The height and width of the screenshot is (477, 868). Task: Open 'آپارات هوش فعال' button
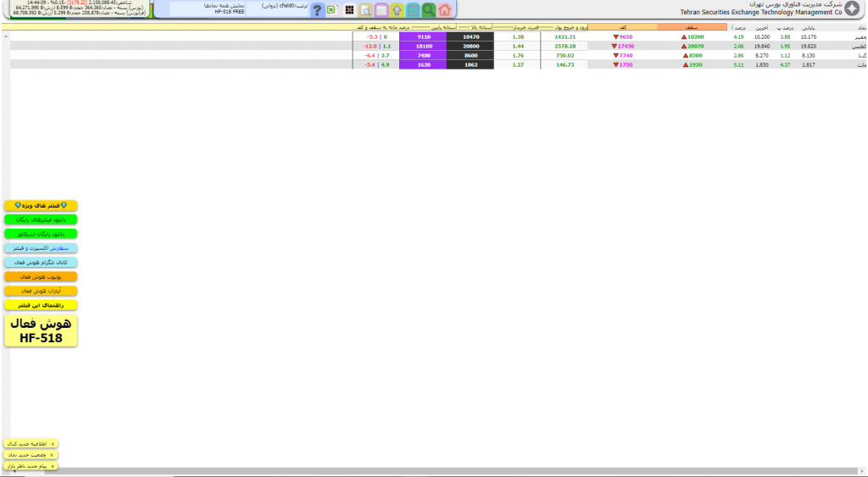point(41,291)
